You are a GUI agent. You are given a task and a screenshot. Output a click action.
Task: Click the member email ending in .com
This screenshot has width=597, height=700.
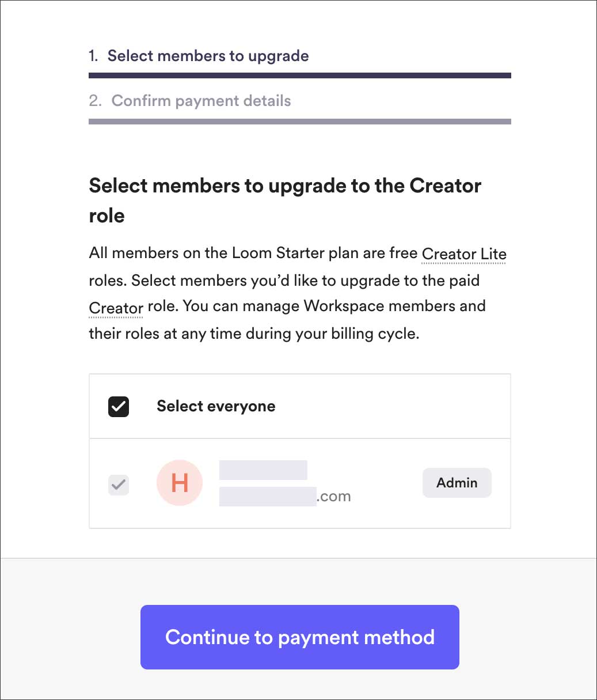click(285, 497)
